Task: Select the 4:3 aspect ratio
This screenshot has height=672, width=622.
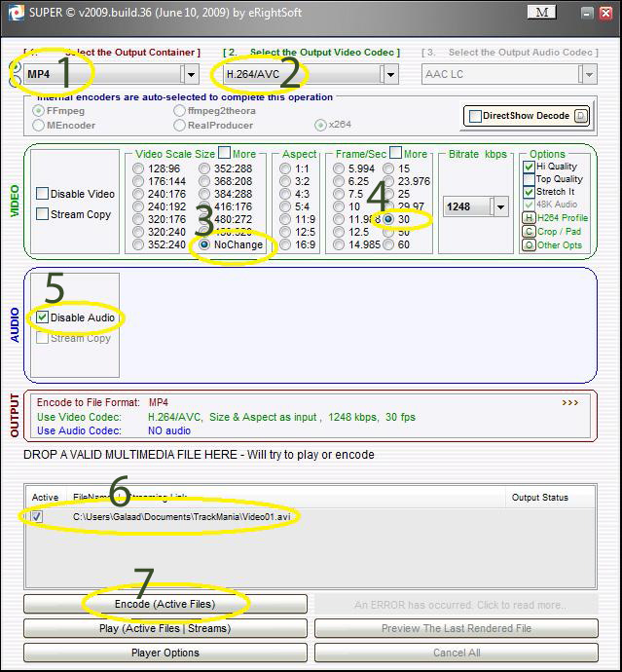Action: 285,194
